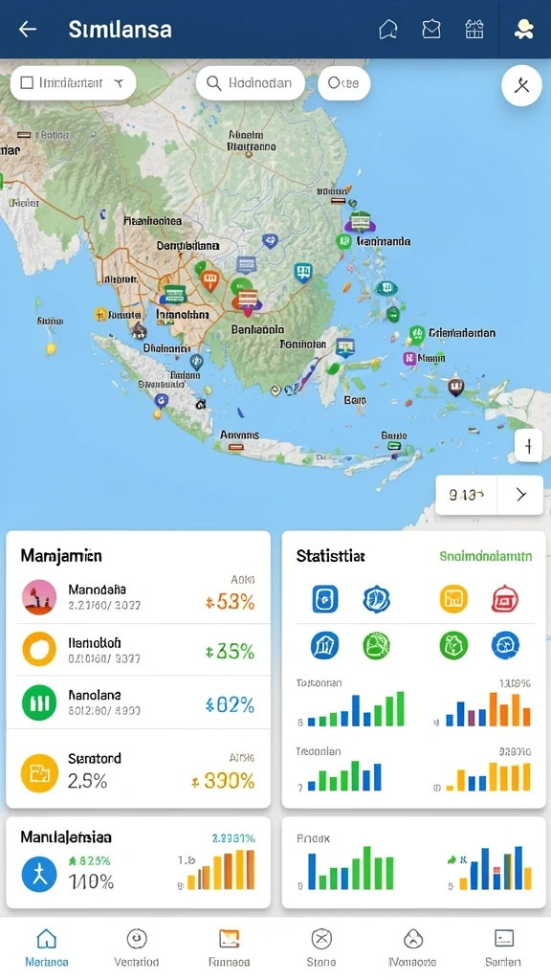Click the solid green circle icon in Statistics

tap(453, 646)
